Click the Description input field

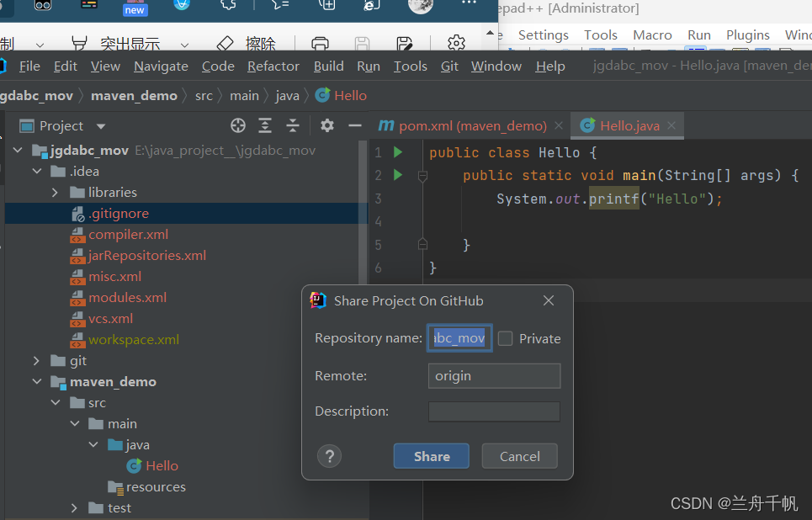click(x=494, y=411)
